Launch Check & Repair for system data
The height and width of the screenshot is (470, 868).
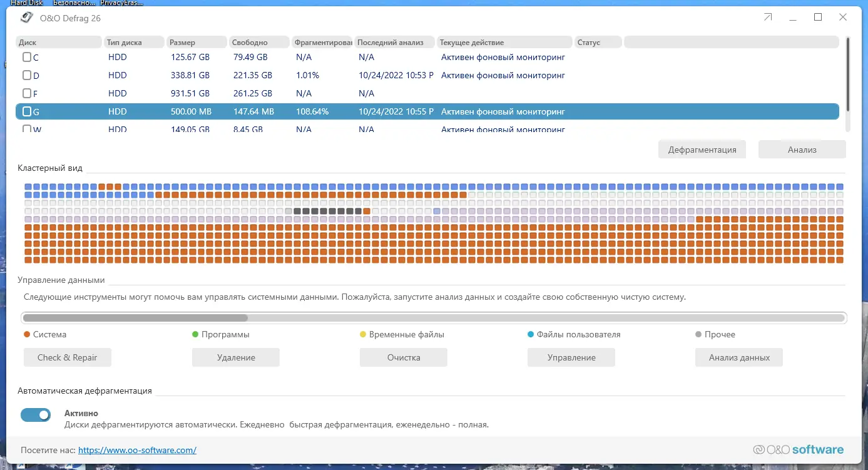(x=67, y=357)
